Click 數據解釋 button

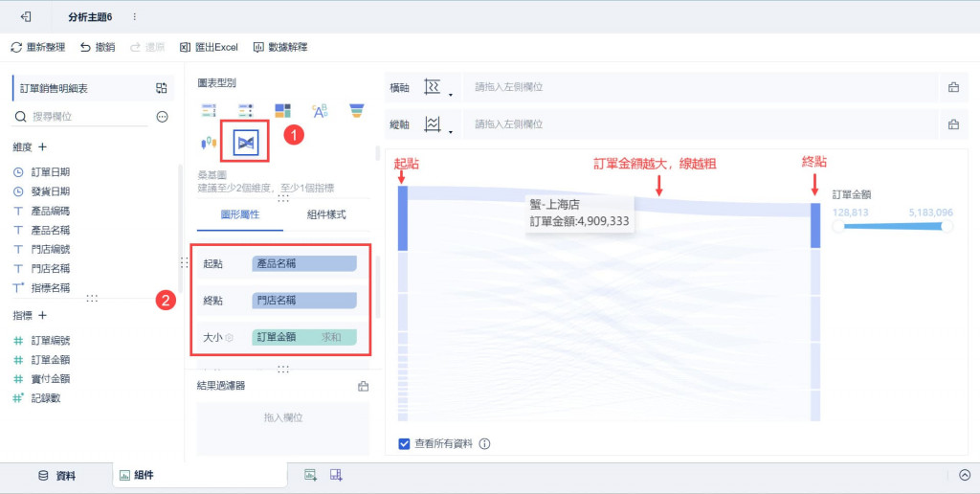280,47
